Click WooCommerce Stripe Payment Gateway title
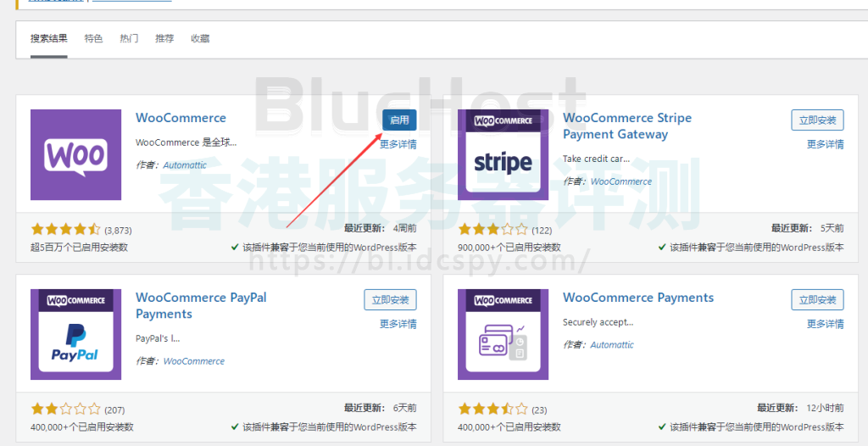The width and height of the screenshot is (868, 446). click(627, 126)
